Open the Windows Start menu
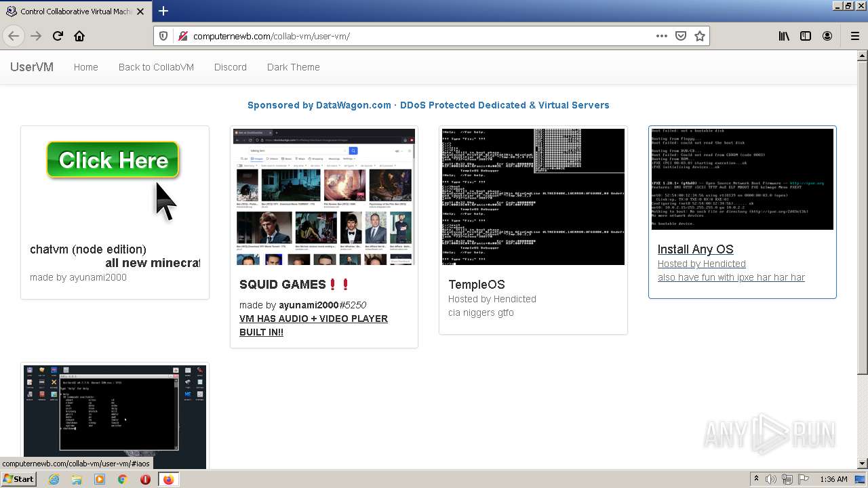 (18, 479)
